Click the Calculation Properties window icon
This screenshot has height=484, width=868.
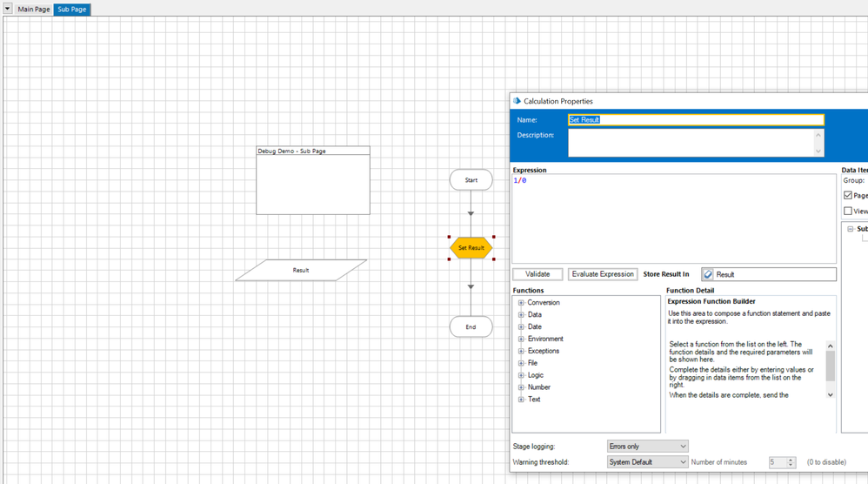pyautogui.click(x=517, y=101)
